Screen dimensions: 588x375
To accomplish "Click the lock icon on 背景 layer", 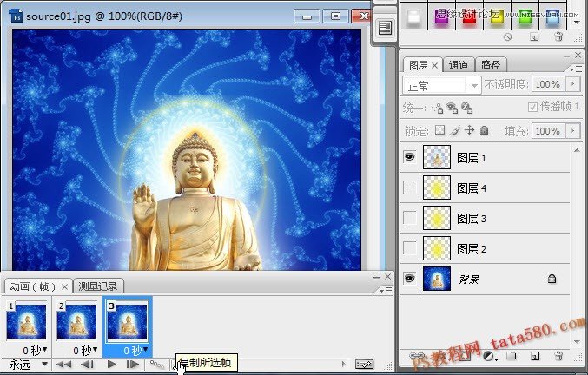I will (552, 279).
